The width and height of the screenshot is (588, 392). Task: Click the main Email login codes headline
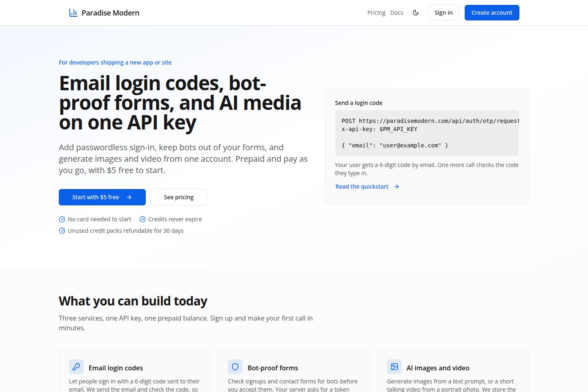[x=180, y=103]
